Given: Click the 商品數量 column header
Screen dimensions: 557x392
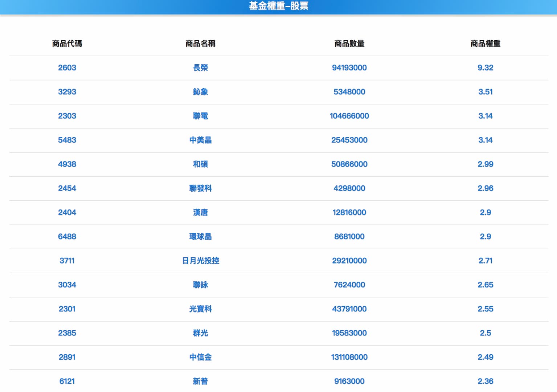Looking at the screenshot, I should click(x=349, y=44).
